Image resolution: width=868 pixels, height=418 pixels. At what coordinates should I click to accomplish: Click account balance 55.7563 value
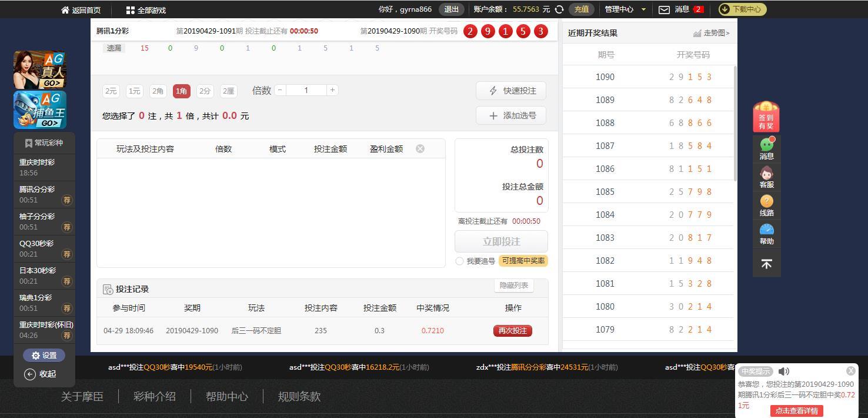tap(526, 9)
